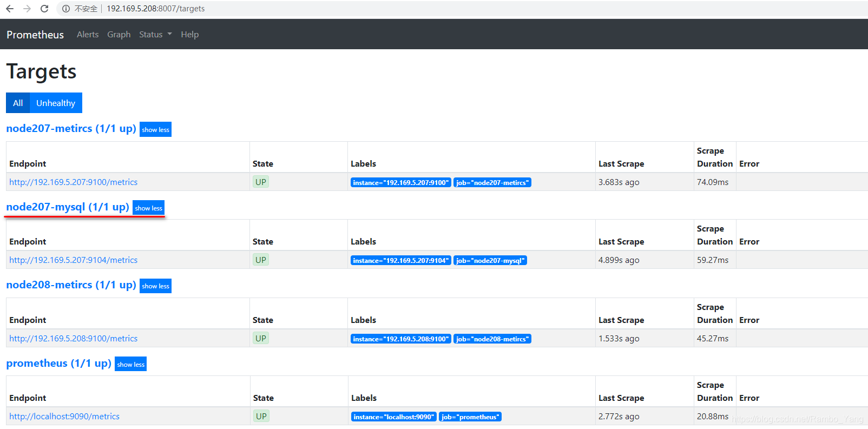Click scrape duration 74.09ms
Image resolution: width=868 pixels, height=429 pixels.
click(x=713, y=182)
